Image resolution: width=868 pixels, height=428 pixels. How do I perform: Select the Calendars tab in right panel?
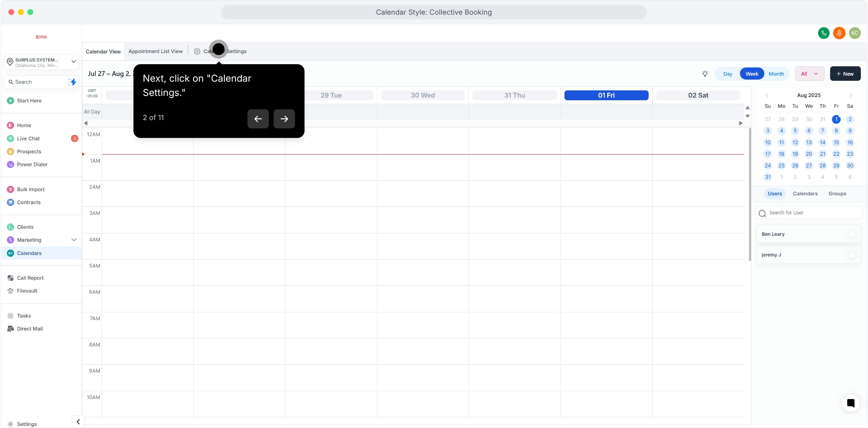[805, 194]
